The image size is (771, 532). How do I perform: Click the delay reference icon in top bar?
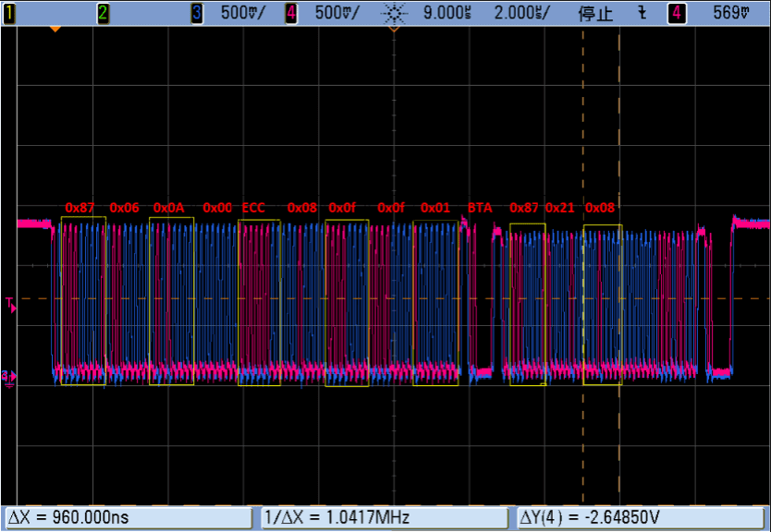coord(395,13)
